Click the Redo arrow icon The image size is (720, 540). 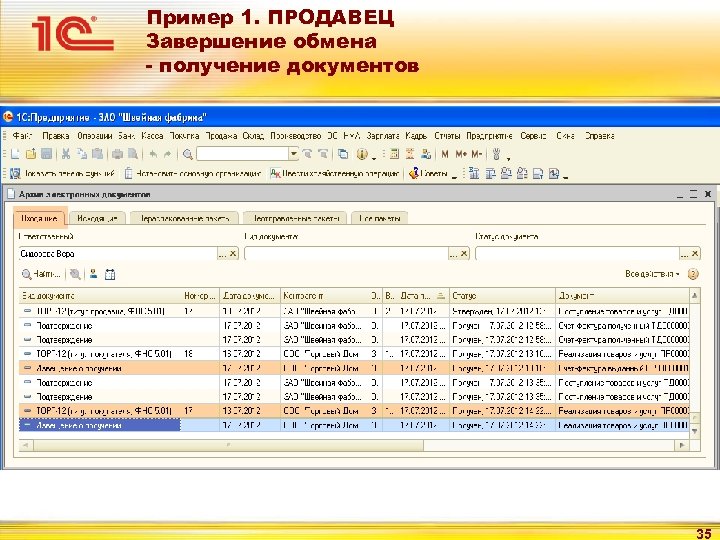168,154
